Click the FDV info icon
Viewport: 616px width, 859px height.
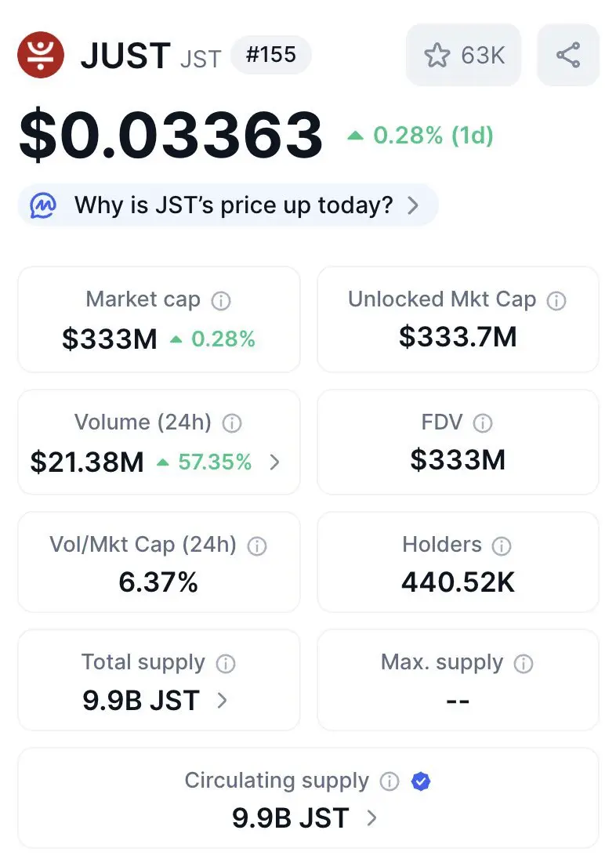tap(482, 423)
